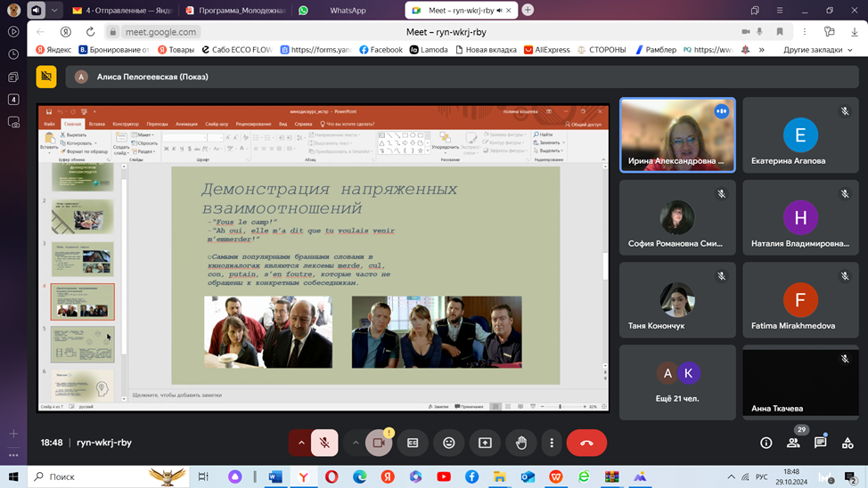Mute tab sound speaker icon in browser top-left
868x488 pixels.
(36, 10)
